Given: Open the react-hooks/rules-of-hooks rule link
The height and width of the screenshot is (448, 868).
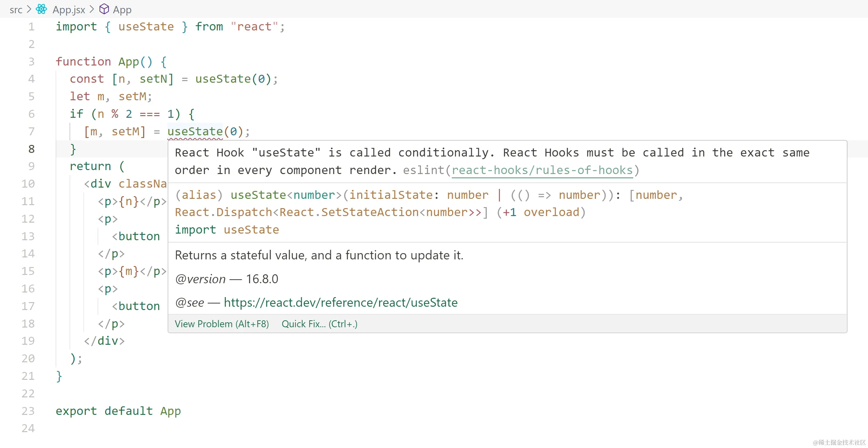Looking at the screenshot, I should click(542, 170).
